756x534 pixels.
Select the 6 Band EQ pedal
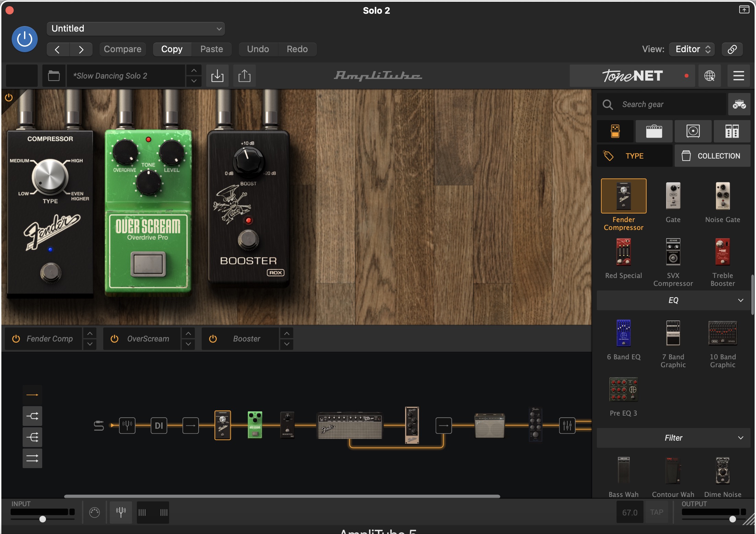624,333
